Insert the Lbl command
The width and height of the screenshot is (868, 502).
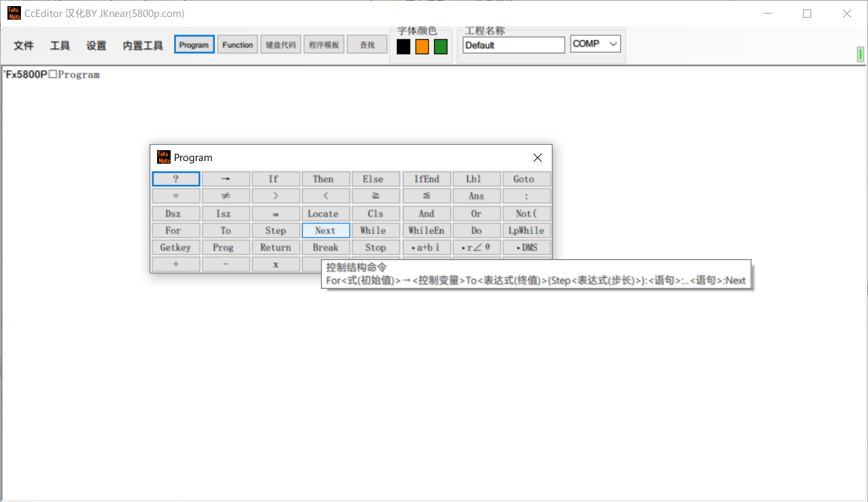click(477, 179)
